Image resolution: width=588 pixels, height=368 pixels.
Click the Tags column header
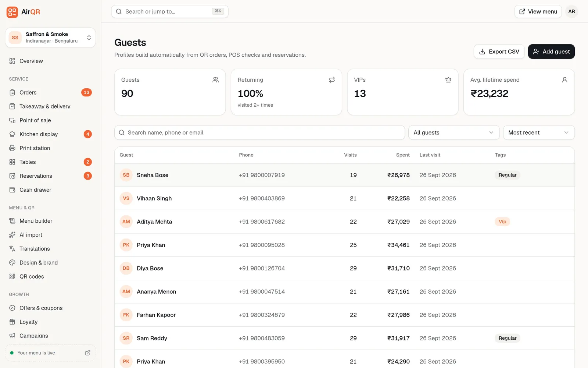tap(500, 155)
